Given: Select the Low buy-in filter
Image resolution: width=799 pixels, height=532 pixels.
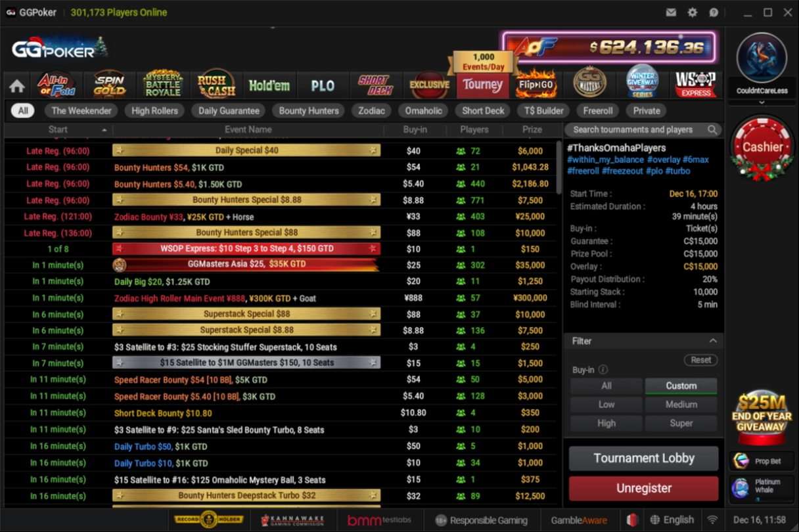Looking at the screenshot, I should coord(606,405).
